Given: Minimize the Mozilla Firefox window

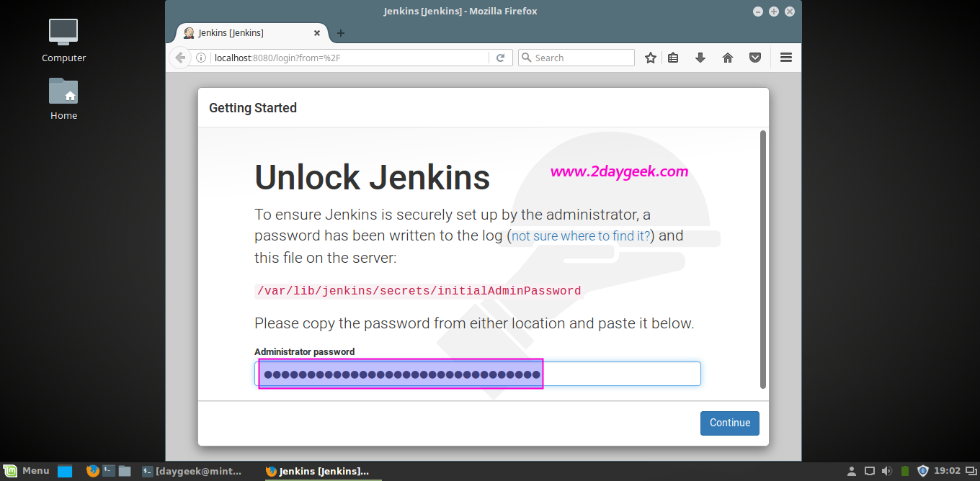Looking at the screenshot, I should (758, 12).
